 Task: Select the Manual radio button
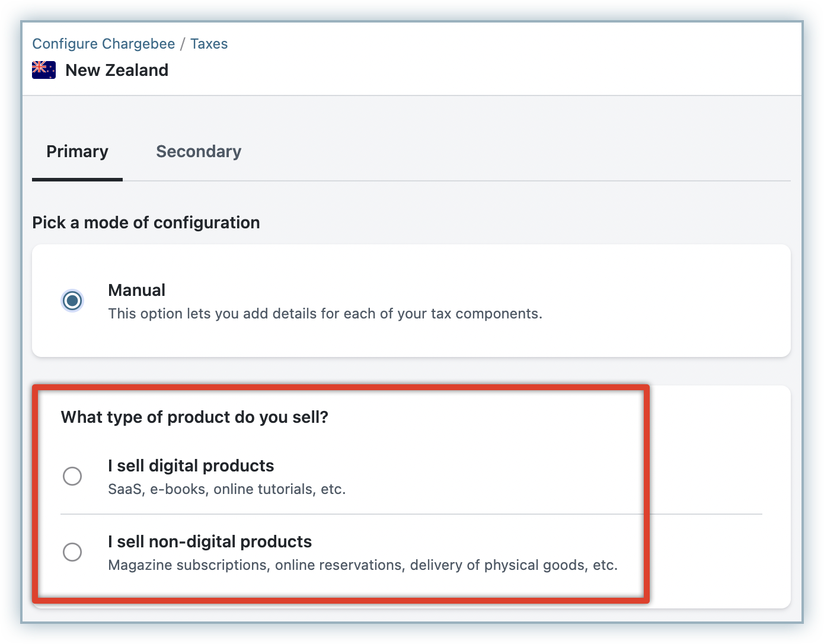tap(72, 301)
